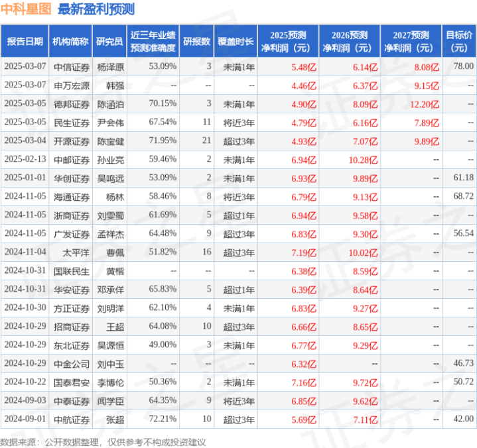Viewport: 477px width, 448px height.
Task: Select the 申万宏源 institution cell
Action: coord(72,85)
